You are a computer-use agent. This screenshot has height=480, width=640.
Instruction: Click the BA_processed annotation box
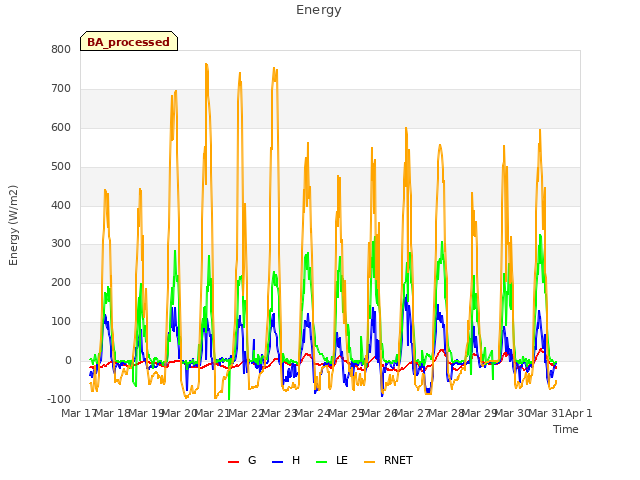[x=129, y=41]
